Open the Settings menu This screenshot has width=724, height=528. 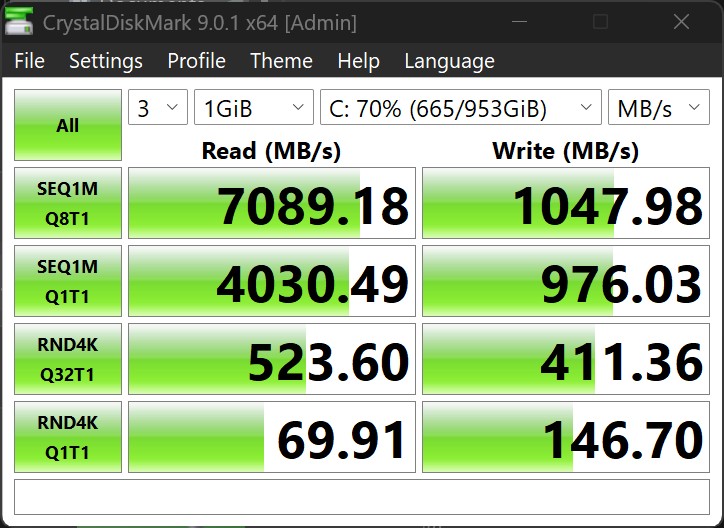105,61
